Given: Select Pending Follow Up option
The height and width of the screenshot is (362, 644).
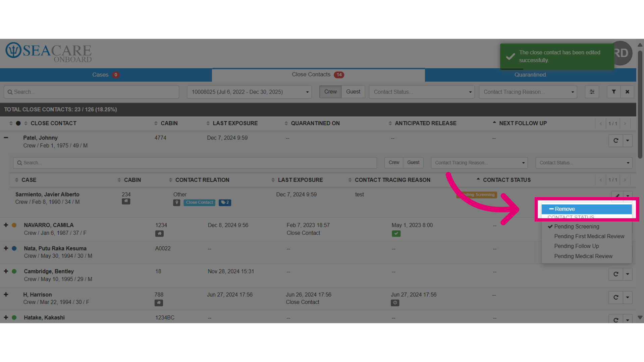Looking at the screenshot, I should 587,246.
